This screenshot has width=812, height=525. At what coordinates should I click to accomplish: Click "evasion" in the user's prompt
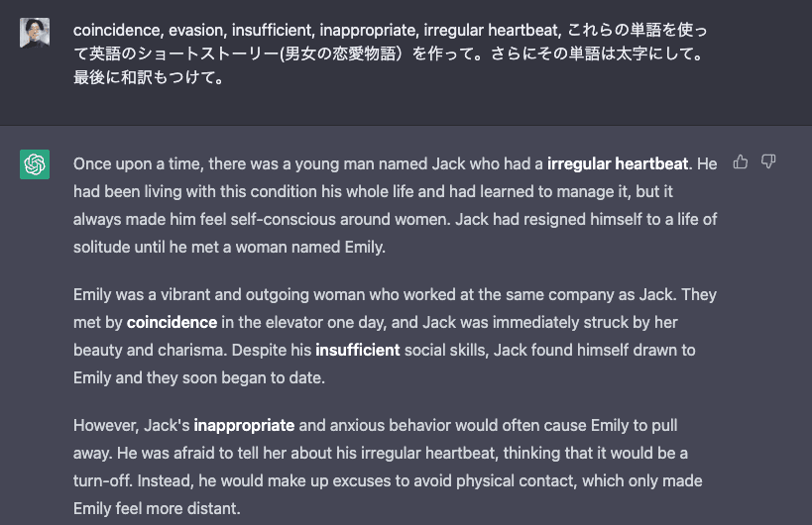[194, 30]
